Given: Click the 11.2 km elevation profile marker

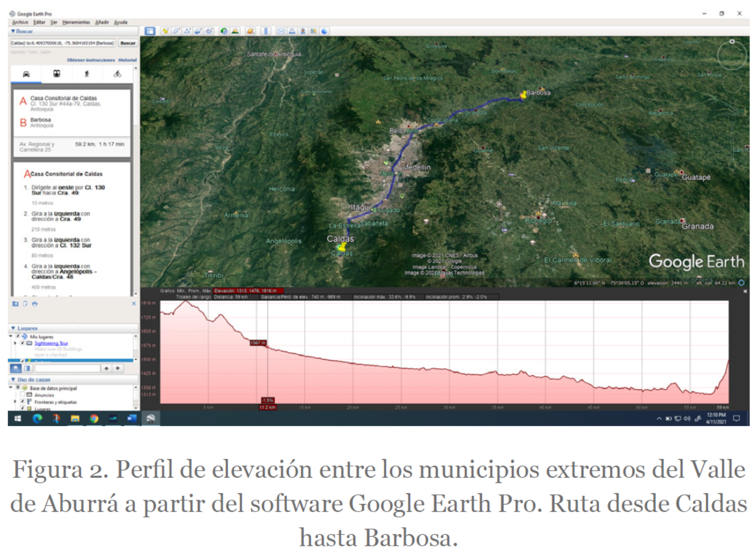Looking at the screenshot, I should (267, 407).
